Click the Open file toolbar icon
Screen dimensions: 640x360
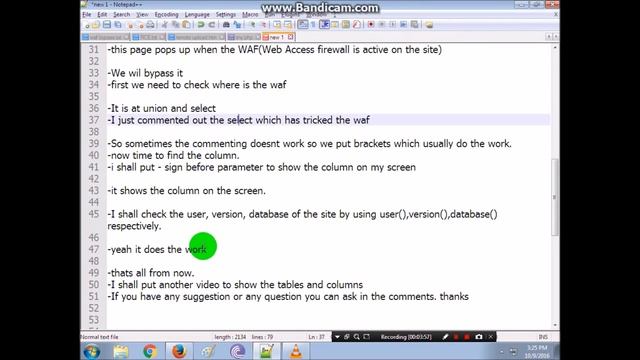[x=96, y=25]
